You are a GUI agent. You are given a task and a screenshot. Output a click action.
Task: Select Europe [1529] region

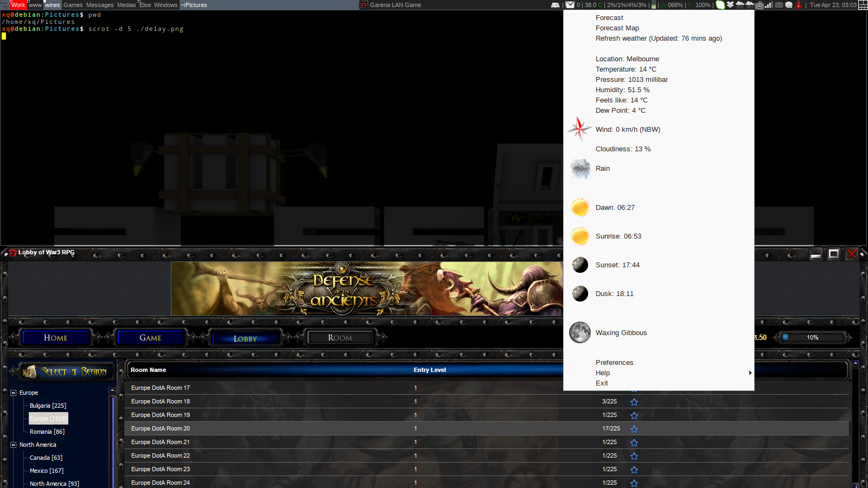pyautogui.click(x=48, y=419)
